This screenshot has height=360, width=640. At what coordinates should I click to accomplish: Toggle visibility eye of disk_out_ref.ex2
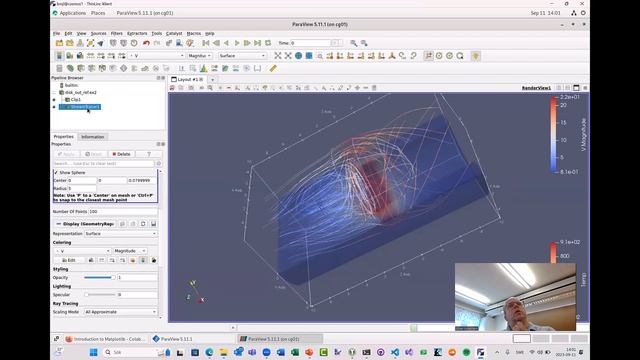click(54, 93)
